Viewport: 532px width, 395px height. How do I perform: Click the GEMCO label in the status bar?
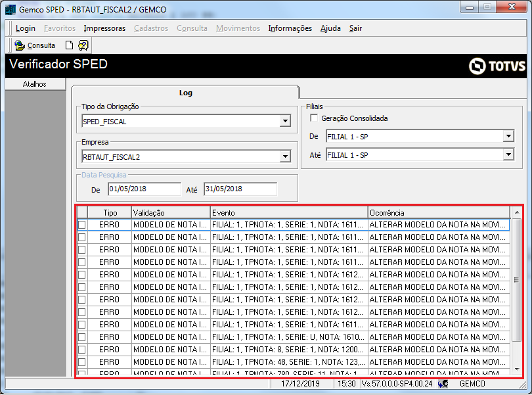pyautogui.click(x=472, y=384)
